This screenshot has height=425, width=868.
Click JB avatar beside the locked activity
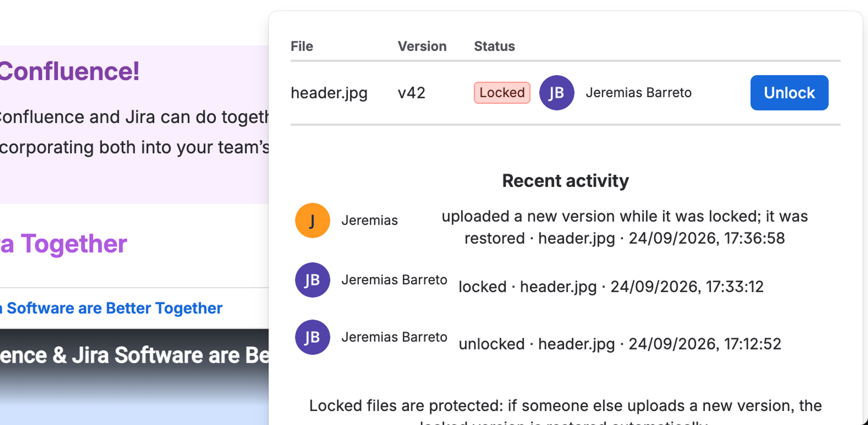[312, 280]
